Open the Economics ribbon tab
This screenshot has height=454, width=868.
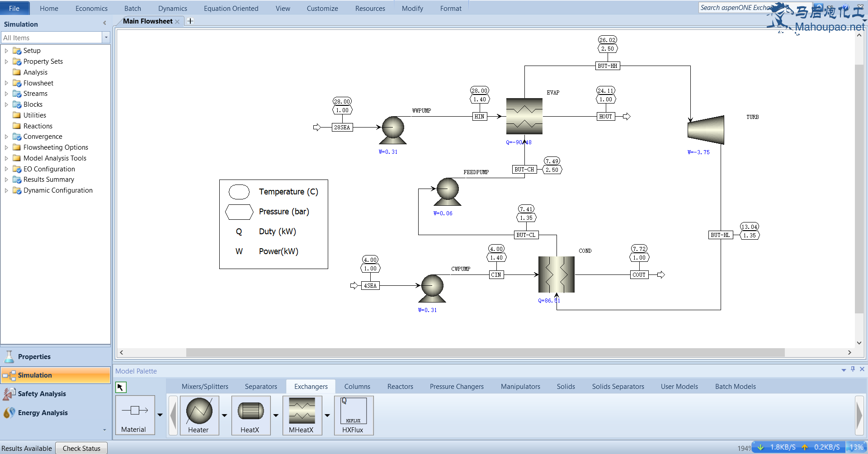coord(91,8)
